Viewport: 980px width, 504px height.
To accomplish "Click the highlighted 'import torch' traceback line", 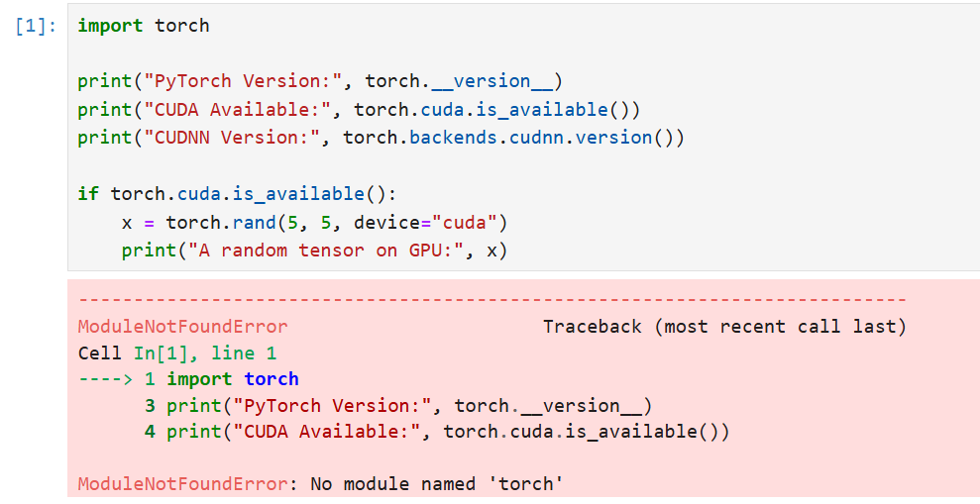I will (x=232, y=379).
